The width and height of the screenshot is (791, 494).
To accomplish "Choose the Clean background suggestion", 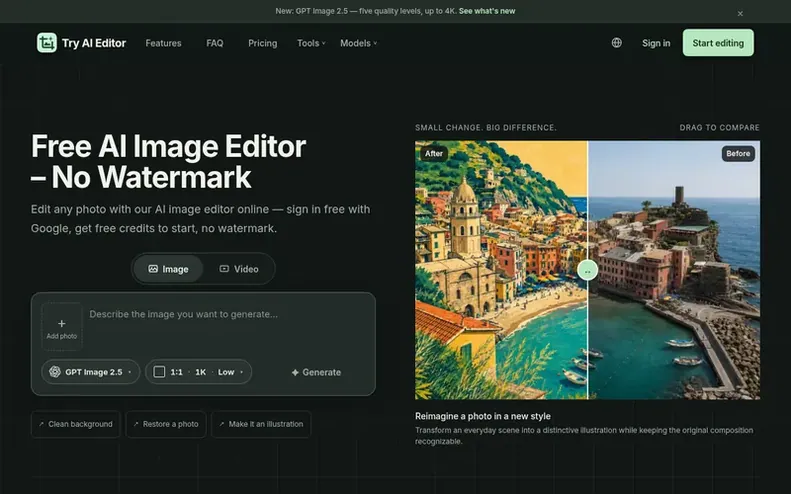I will [x=76, y=424].
